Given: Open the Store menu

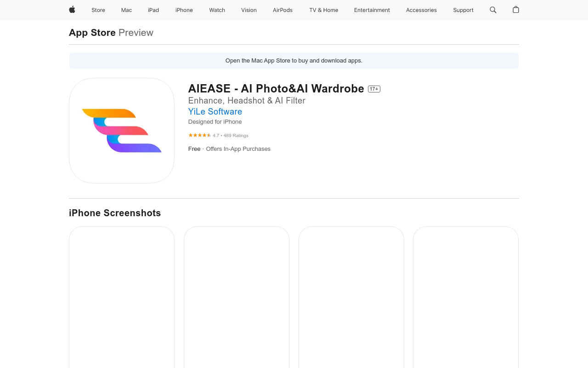Looking at the screenshot, I should click(98, 10).
